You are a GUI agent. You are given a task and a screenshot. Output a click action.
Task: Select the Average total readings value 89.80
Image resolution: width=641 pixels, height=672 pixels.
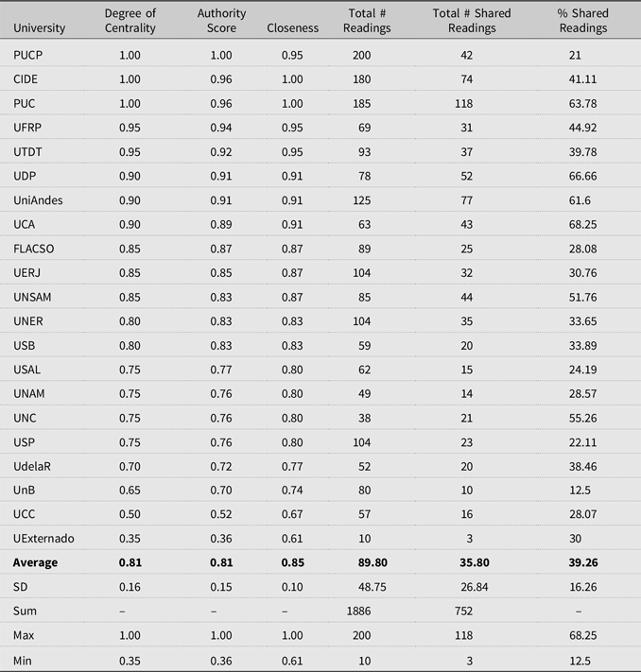[372, 562]
